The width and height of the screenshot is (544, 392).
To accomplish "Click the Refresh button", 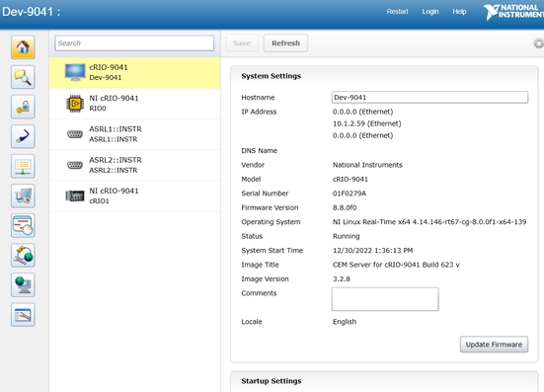I will pos(285,43).
